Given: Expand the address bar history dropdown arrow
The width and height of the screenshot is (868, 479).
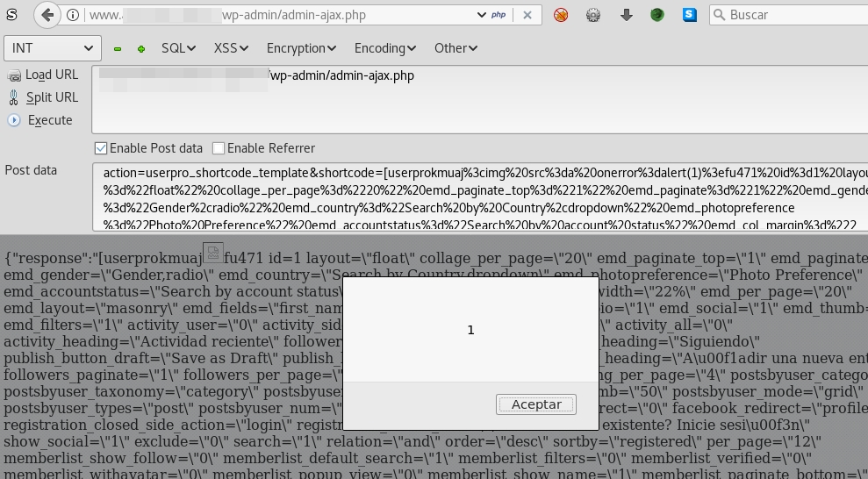Looking at the screenshot, I should click(x=482, y=15).
